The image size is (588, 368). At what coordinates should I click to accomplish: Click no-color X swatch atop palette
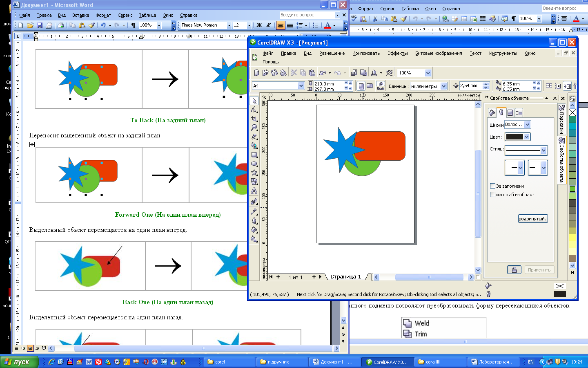pyautogui.click(x=572, y=112)
